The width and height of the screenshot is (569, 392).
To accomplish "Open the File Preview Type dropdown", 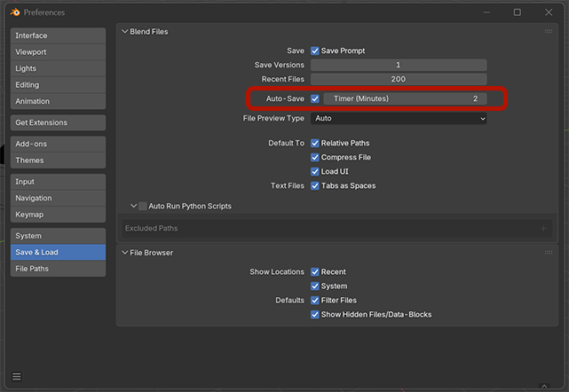I will pyautogui.click(x=399, y=118).
